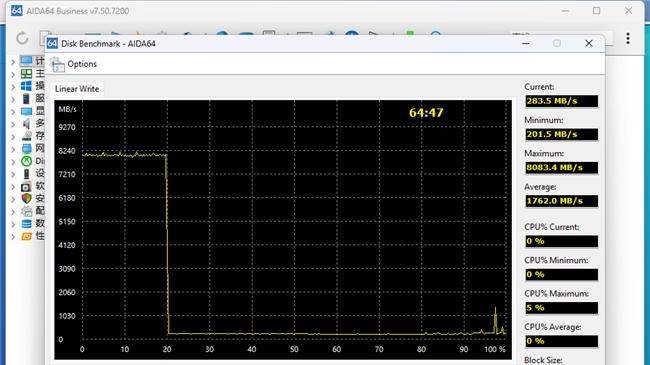Expand the DirectX tree node
The height and width of the screenshot is (365, 650).
[13, 162]
